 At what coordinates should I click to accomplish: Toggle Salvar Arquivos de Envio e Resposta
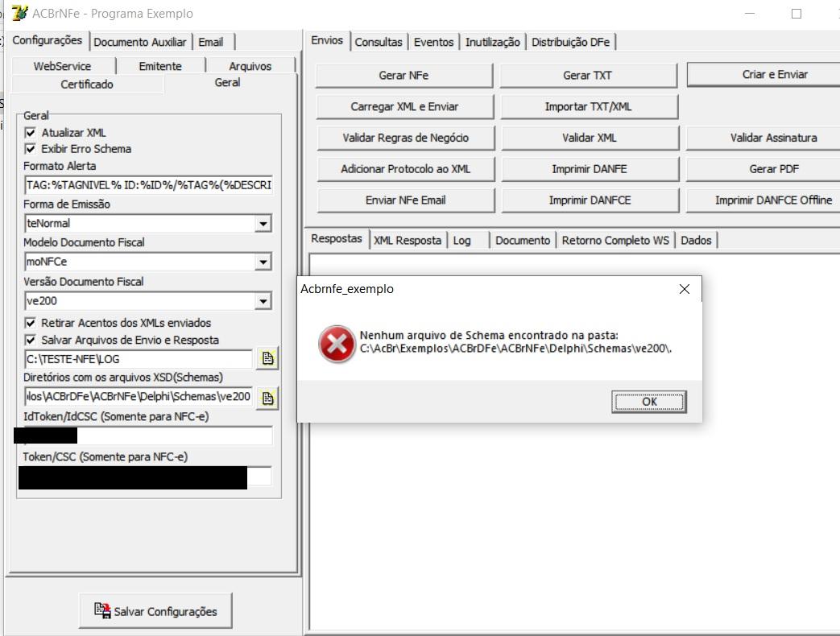[x=31, y=340]
